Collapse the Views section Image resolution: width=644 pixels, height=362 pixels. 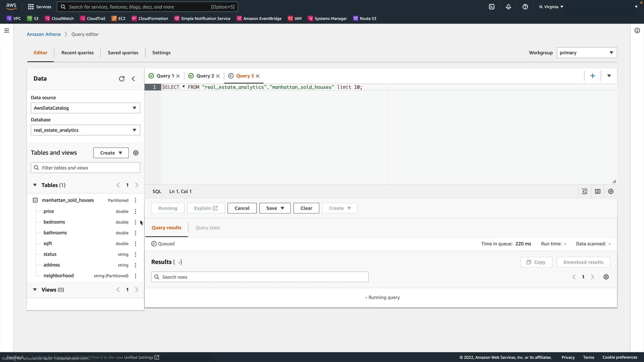35,290
